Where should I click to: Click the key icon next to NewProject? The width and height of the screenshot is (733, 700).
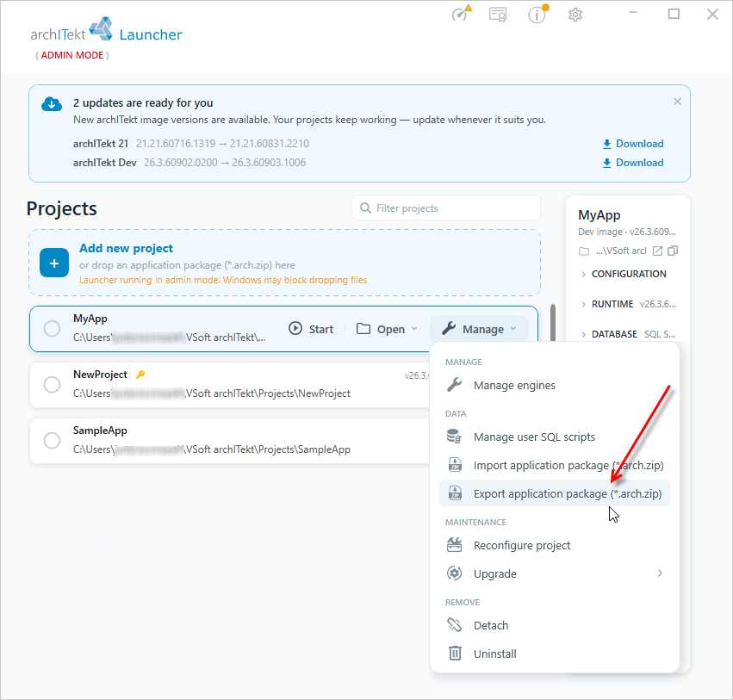(x=140, y=375)
